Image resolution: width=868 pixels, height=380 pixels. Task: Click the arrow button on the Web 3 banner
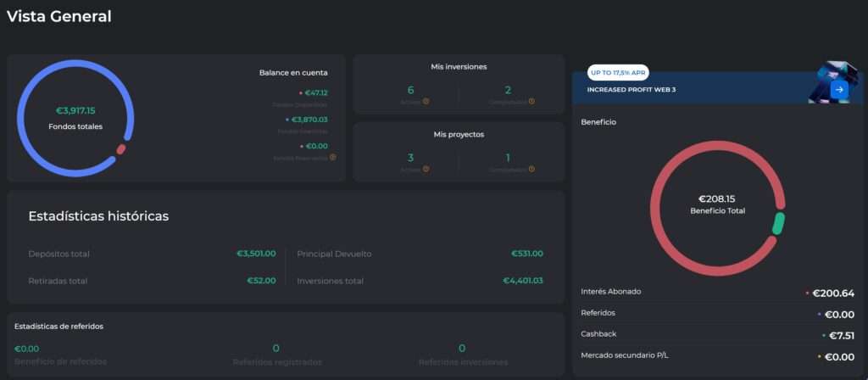coord(839,90)
